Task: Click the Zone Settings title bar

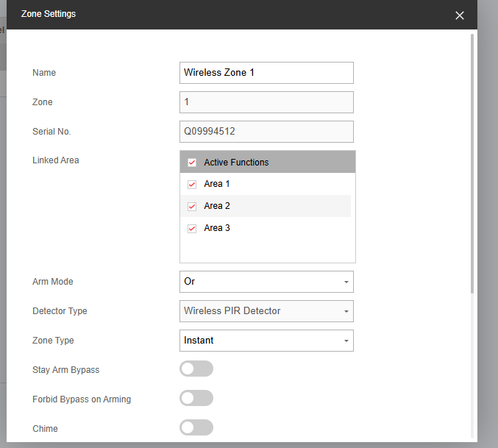Action: click(x=221, y=15)
